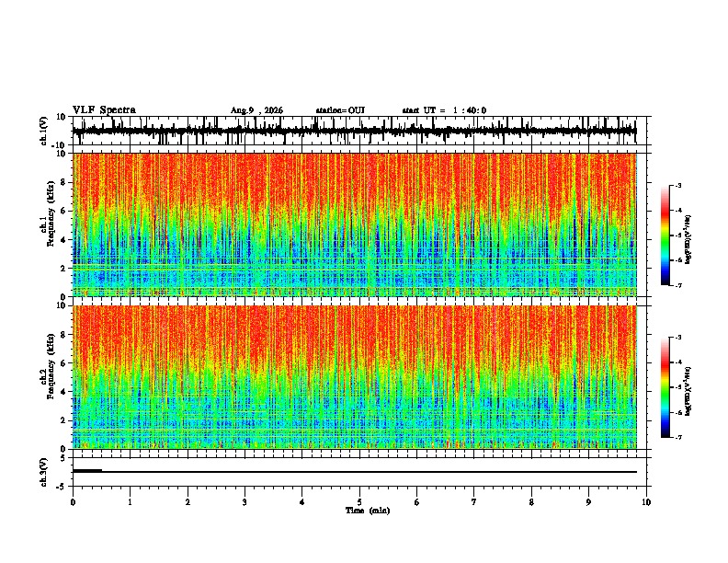Image resolution: width=728 pixels, height=563 pixels.
Task: Click the "-3" tick on ch.1 color bar
Action: 678,185
